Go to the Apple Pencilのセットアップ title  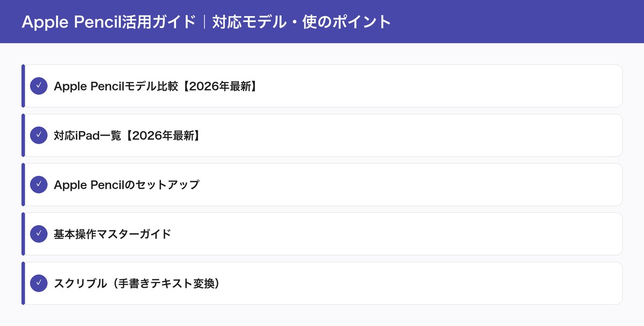click(127, 184)
